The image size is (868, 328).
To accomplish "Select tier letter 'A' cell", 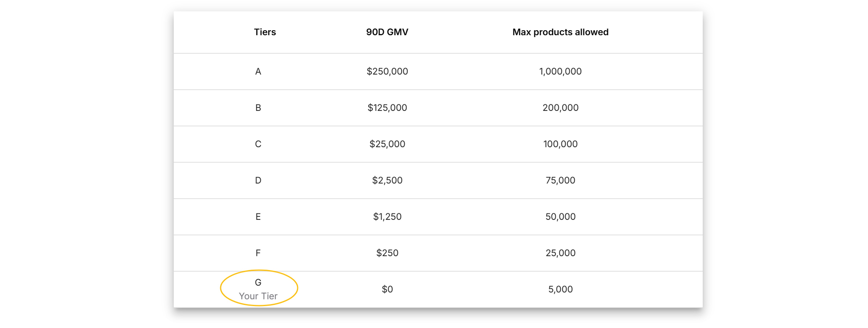I will click(258, 72).
